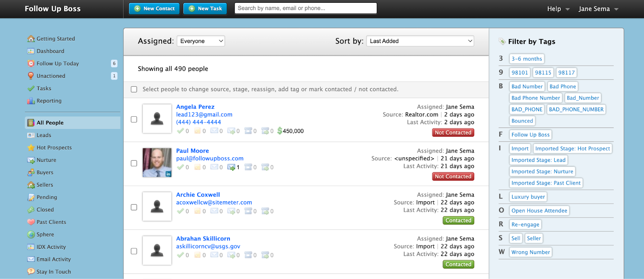The height and width of the screenshot is (279, 644).
Task: Click Paul Moore's received email icon
Action: 231,167
